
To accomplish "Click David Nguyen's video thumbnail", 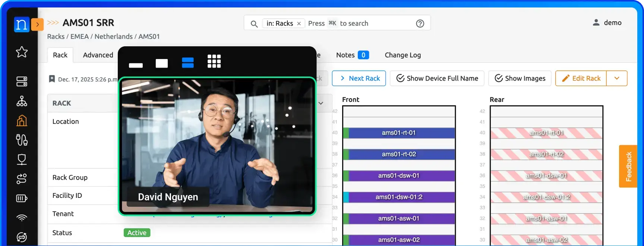I will pos(217,146).
